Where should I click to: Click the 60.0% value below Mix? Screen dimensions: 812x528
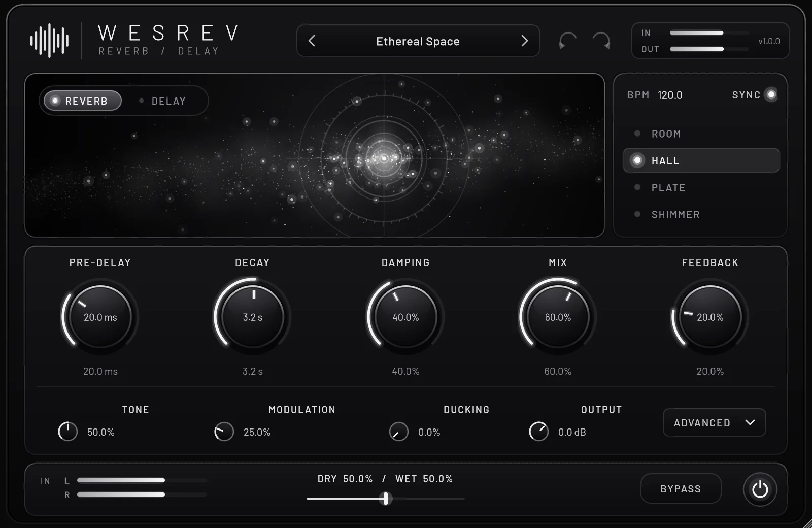click(558, 371)
